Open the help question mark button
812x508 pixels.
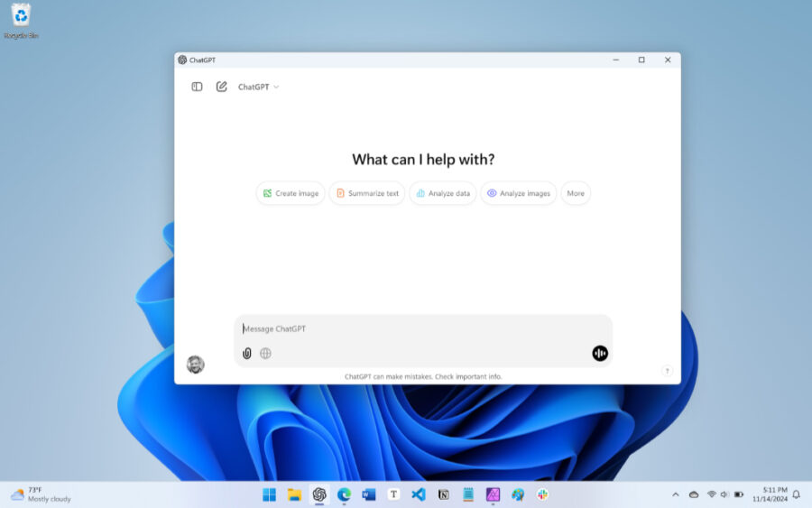pyautogui.click(x=667, y=371)
